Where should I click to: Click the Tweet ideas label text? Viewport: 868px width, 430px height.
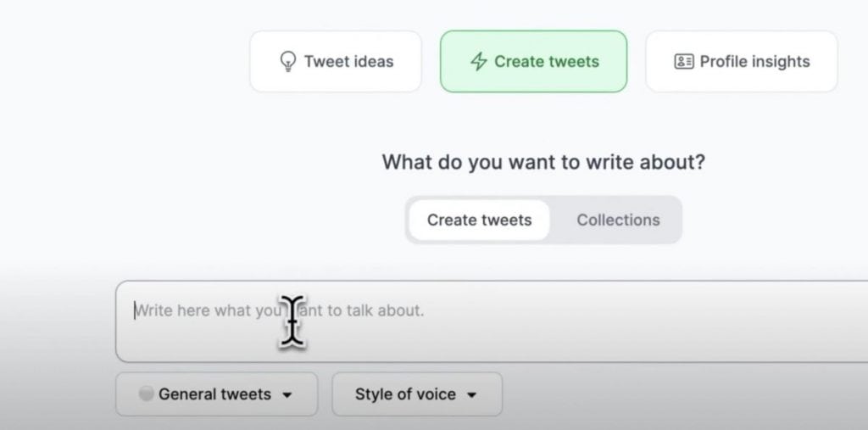[348, 62]
